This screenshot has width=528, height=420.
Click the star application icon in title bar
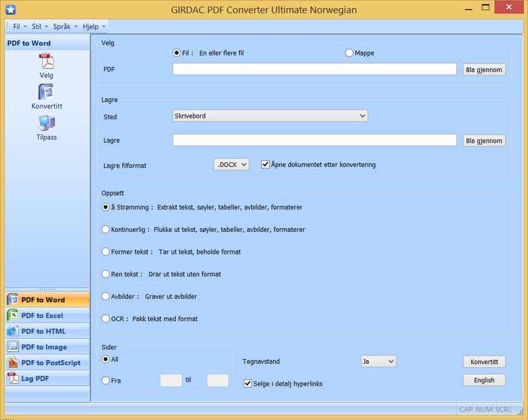tap(11, 9)
